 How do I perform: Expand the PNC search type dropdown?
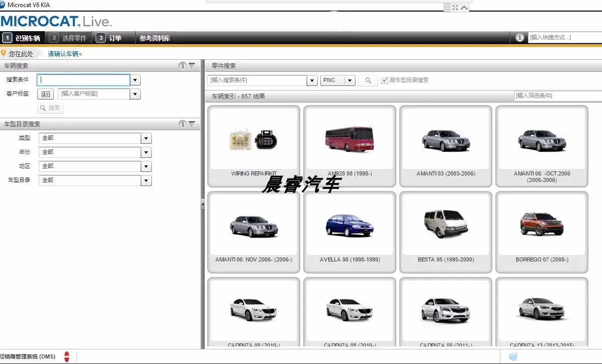click(x=350, y=80)
